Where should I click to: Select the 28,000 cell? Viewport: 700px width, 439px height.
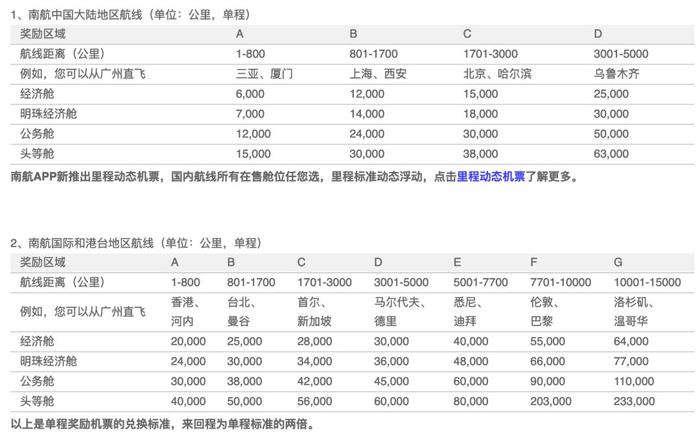pos(315,342)
